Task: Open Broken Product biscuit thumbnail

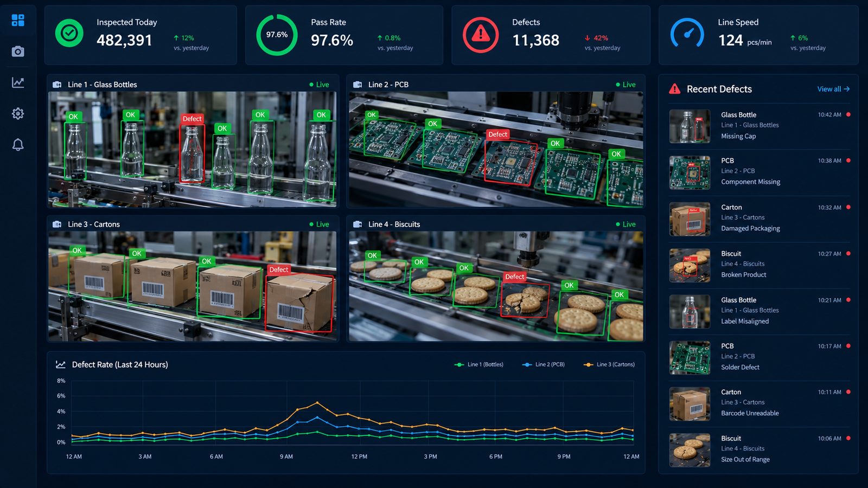Action: 690,266
